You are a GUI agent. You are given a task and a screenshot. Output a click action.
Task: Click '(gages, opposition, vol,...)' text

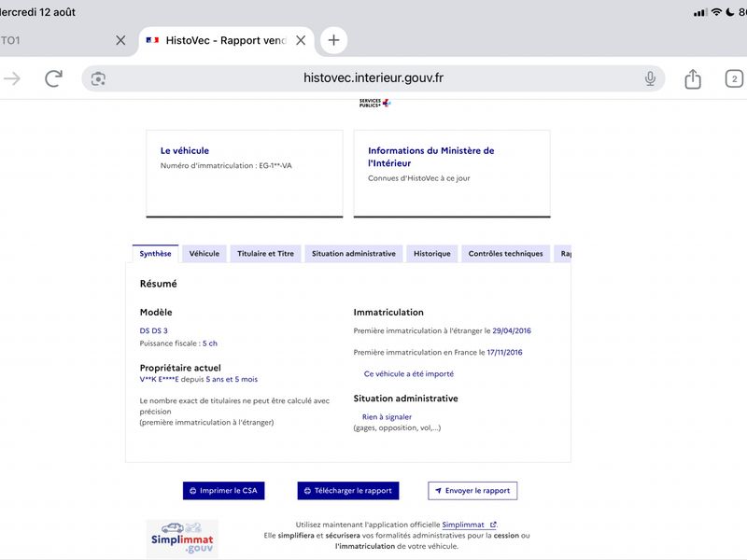397,427
